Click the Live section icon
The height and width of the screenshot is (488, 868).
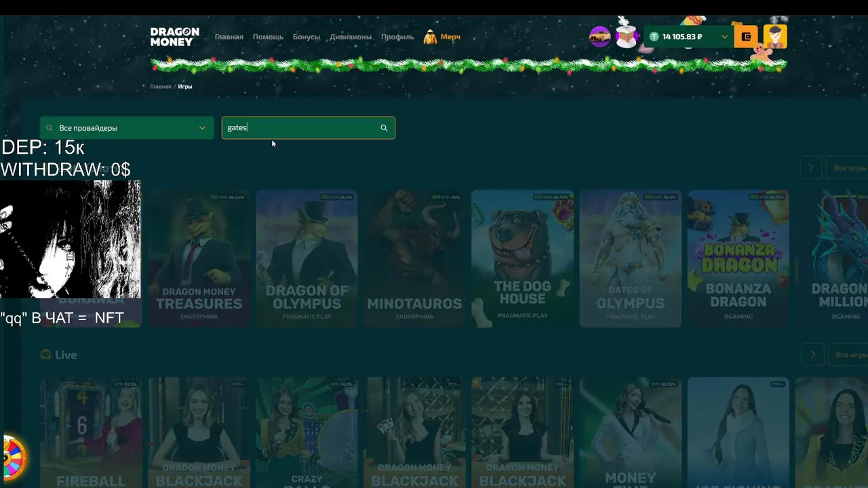point(45,354)
